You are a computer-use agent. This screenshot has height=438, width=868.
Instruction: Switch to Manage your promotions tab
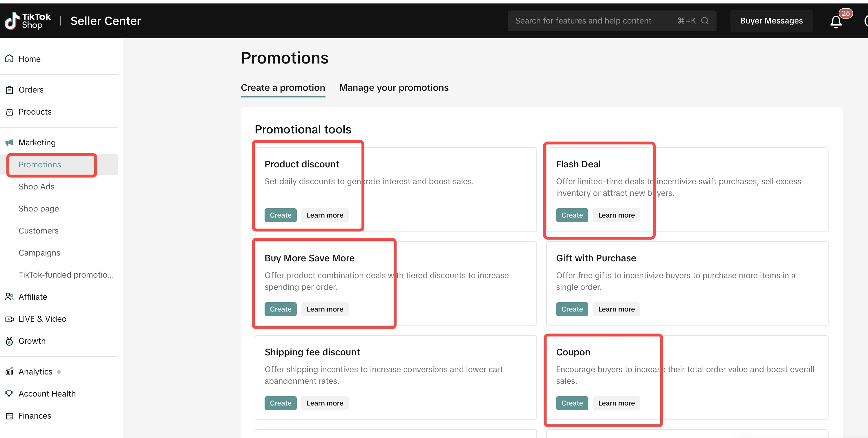pos(394,88)
